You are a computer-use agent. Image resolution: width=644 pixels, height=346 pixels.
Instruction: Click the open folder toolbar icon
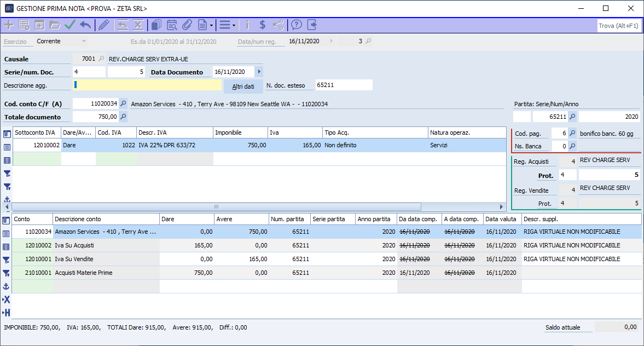[55, 25]
